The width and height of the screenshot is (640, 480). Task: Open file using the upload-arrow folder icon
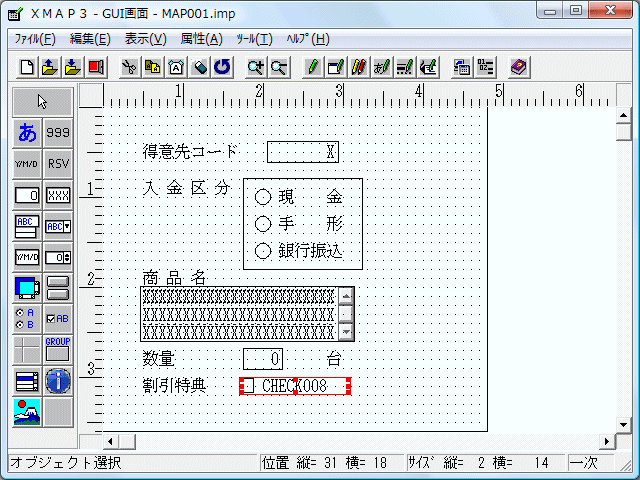(x=49, y=67)
